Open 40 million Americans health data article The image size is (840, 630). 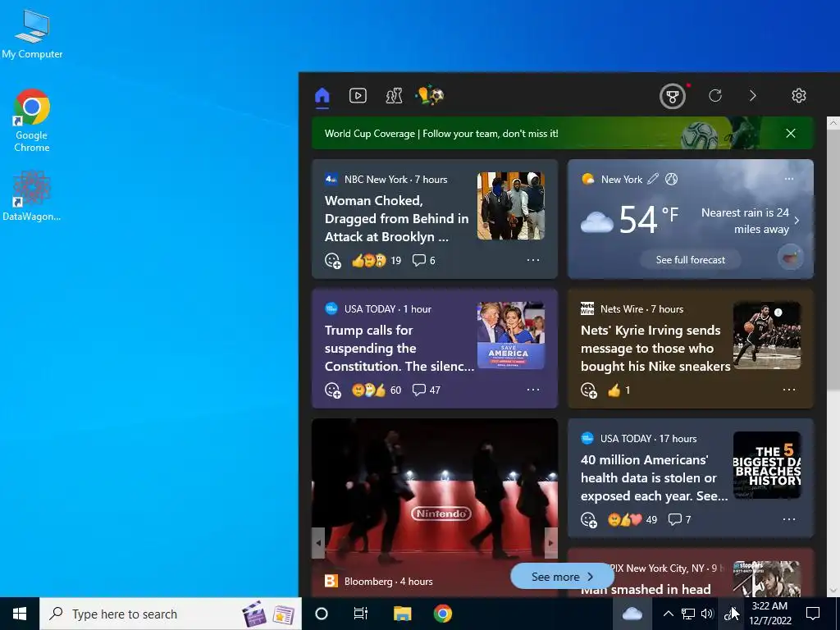654,478
